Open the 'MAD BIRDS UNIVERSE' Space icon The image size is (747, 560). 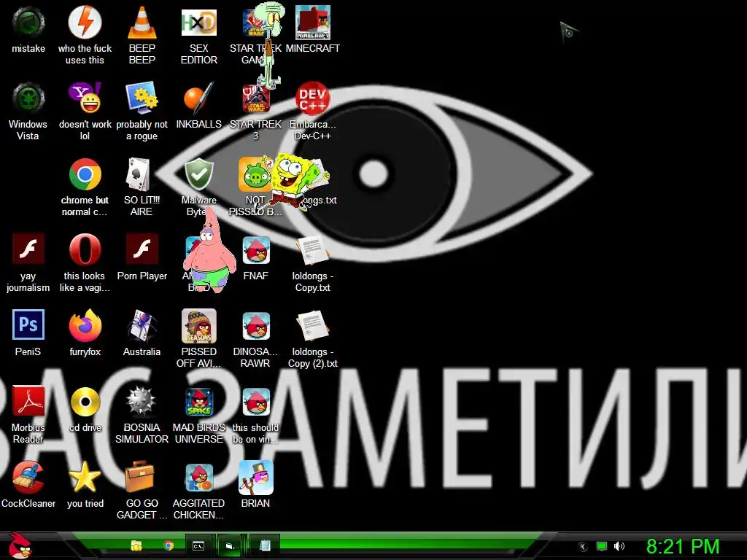pyautogui.click(x=199, y=402)
